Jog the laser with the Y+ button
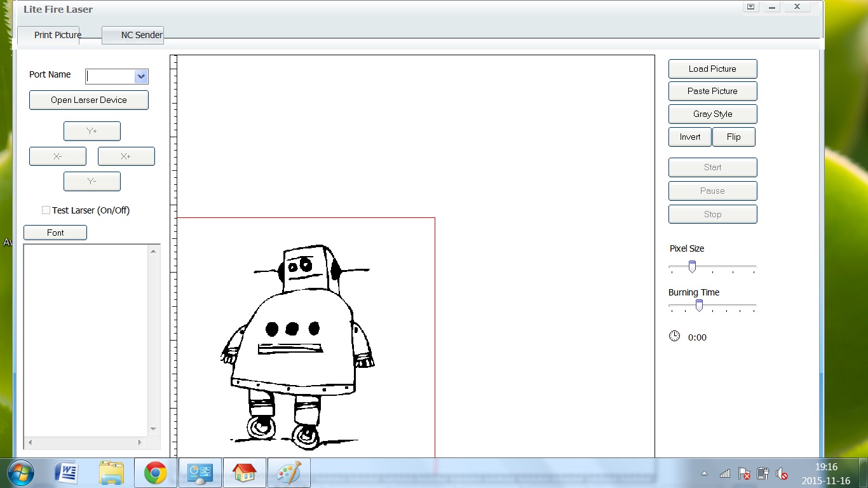The width and height of the screenshot is (868, 488). 92,131
